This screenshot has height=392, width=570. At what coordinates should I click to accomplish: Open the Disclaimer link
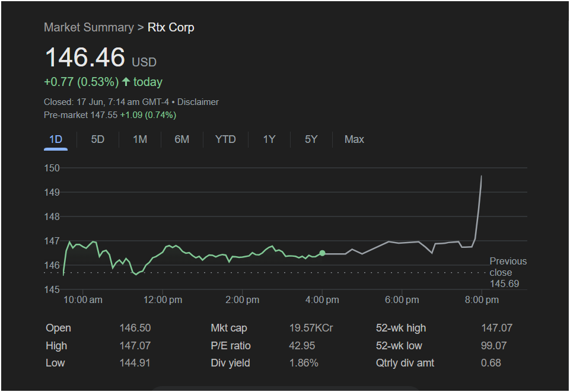(x=198, y=102)
